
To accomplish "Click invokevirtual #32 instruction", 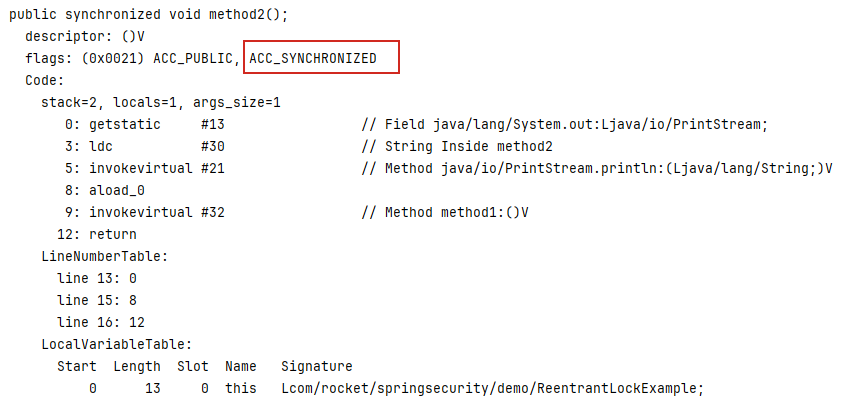I will [x=144, y=213].
